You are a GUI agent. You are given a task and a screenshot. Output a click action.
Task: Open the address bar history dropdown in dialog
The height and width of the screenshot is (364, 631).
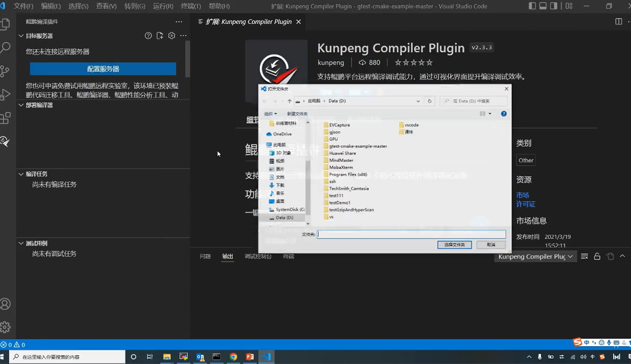(x=418, y=101)
